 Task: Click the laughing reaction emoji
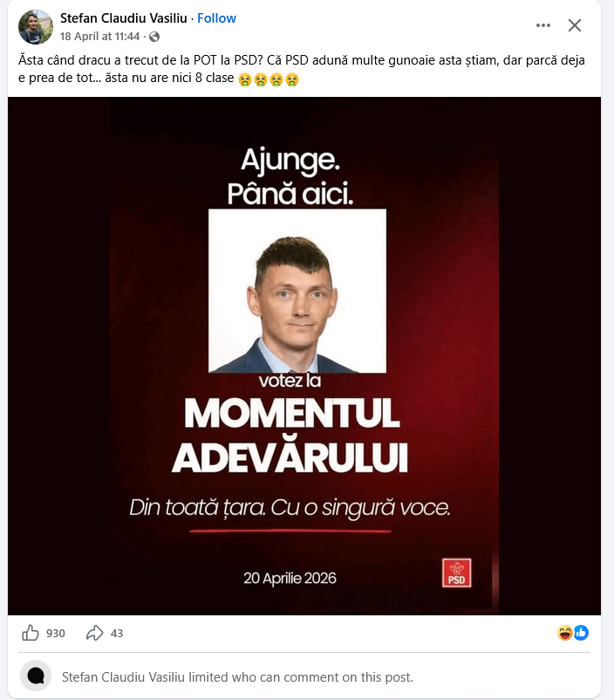pyautogui.click(x=565, y=633)
